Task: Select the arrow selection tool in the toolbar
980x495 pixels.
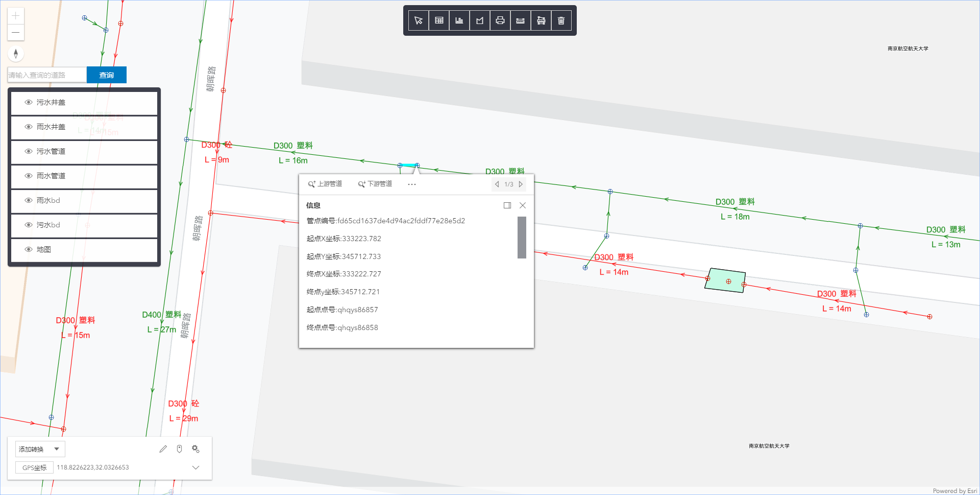Action: click(419, 20)
